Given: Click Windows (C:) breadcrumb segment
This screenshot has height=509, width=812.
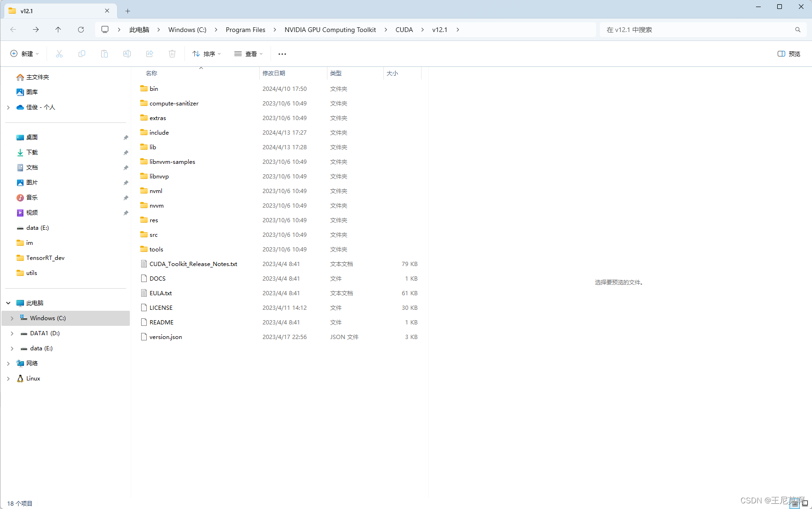Looking at the screenshot, I should [187, 30].
